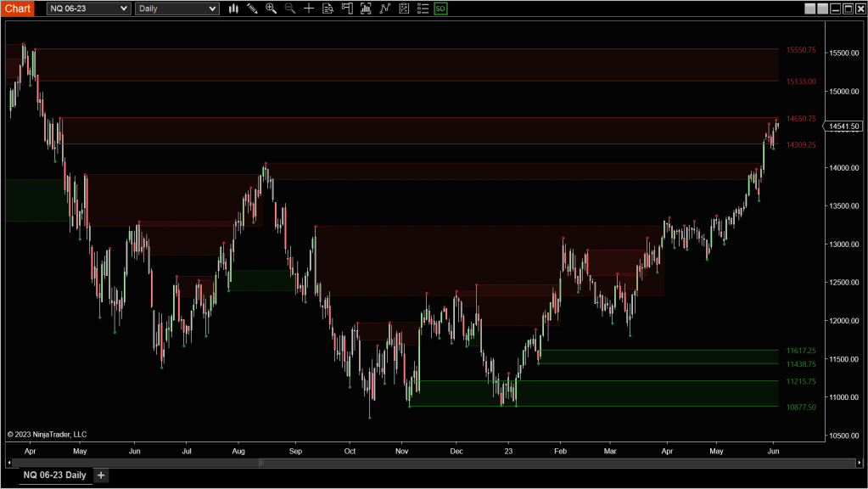Click the orange Chart title label
868x489 pixels.
[x=18, y=8]
